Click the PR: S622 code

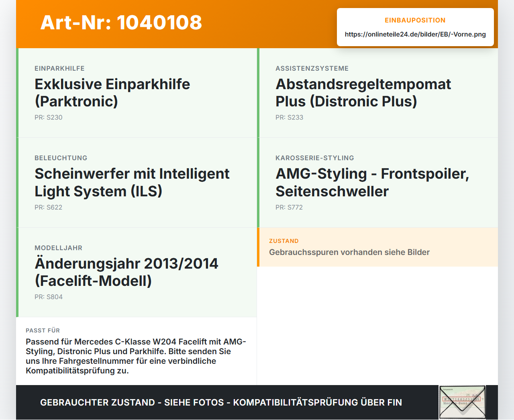(49, 208)
